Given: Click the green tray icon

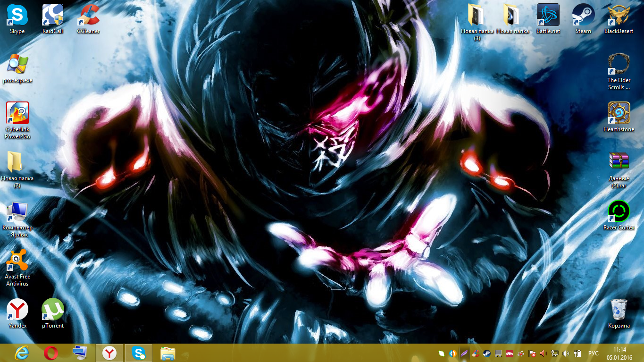Looking at the screenshot, I should (x=442, y=353).
